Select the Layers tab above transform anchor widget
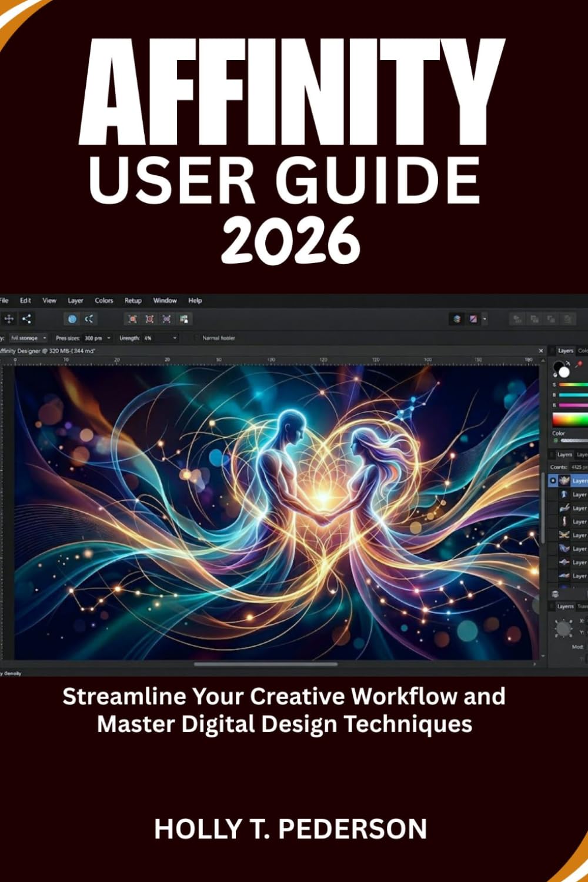 565,606
